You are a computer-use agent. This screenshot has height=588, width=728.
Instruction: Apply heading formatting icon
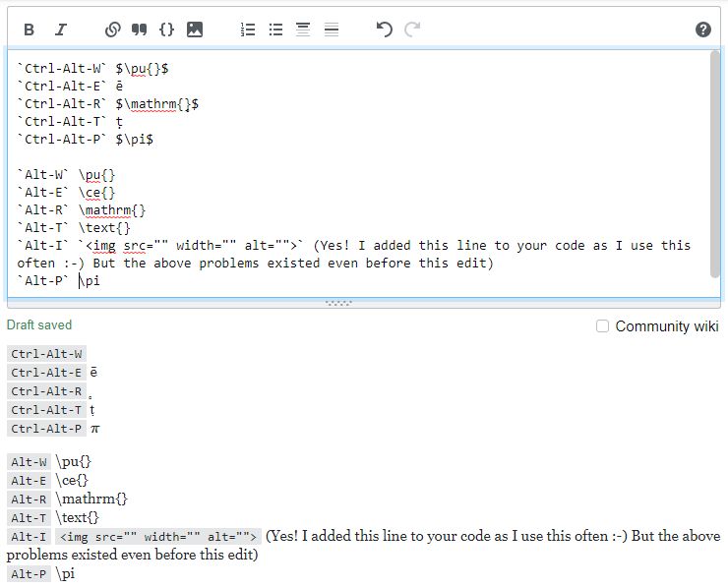(303, 29)
